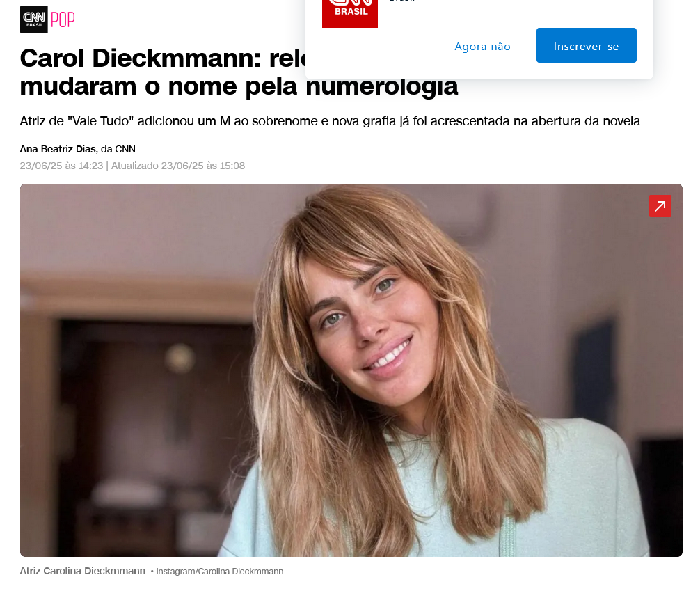Image resolution: width=700 pixels, height=591 pixels.
Task: Click the article subtitle about Vale Tudo
Action: pos(330,121)
